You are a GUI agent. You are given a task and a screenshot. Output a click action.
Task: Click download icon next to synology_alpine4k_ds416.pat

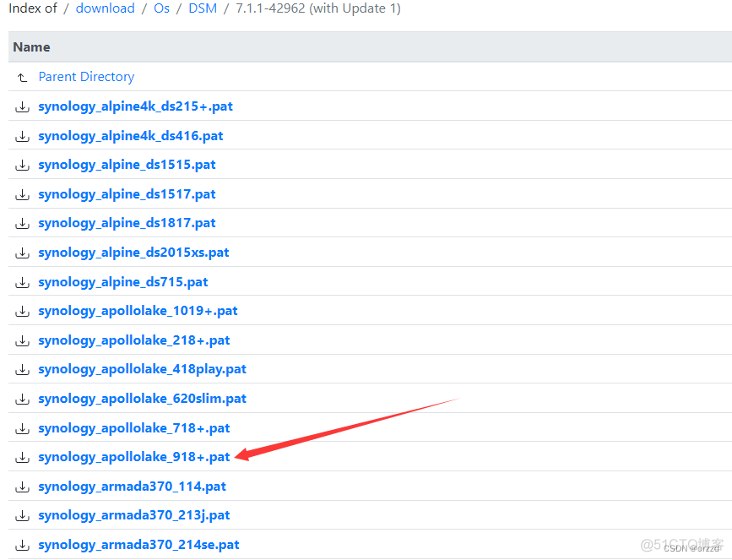tap(23, 136)
